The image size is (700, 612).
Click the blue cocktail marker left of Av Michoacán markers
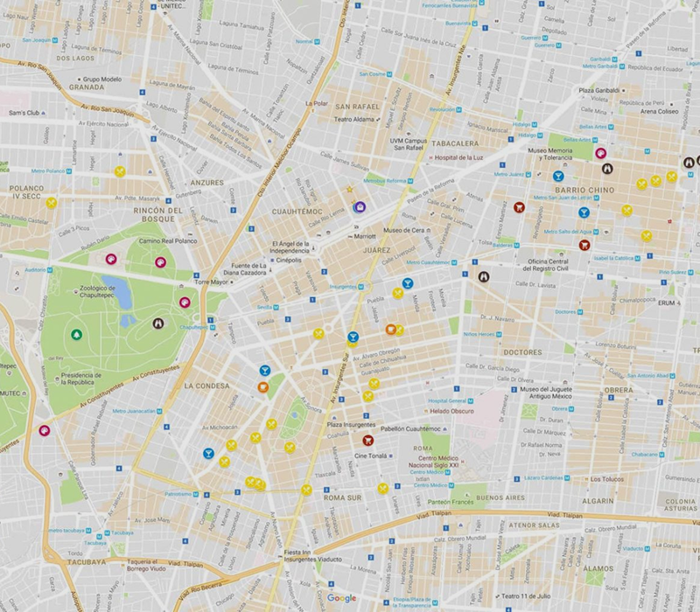point(208,454)
